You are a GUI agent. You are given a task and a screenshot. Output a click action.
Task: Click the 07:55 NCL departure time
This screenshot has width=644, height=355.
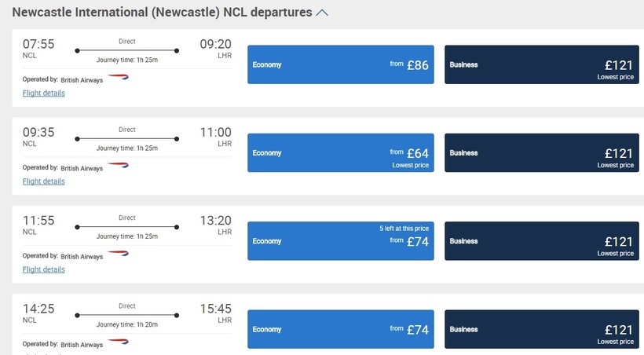point(38,45)
